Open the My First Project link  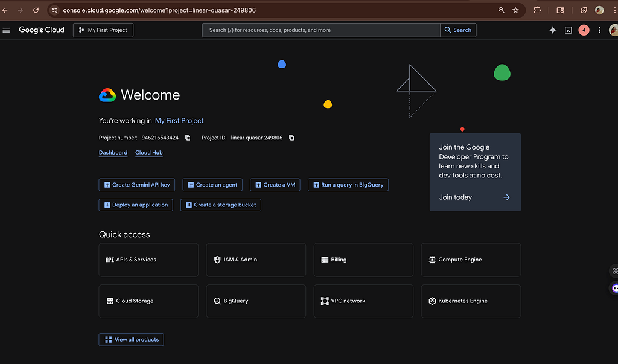coord(179,121)
